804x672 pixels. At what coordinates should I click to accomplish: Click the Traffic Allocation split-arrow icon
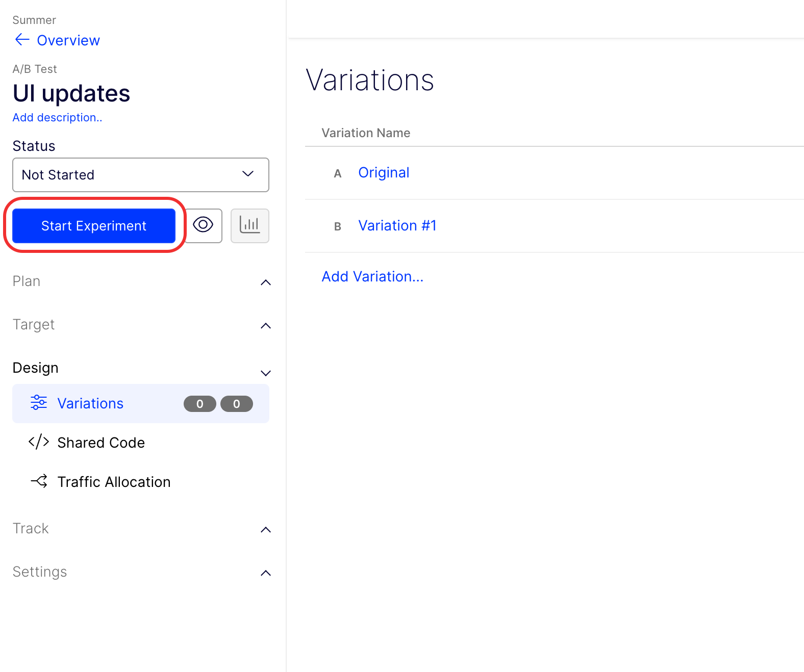click(x=39, y=481)
